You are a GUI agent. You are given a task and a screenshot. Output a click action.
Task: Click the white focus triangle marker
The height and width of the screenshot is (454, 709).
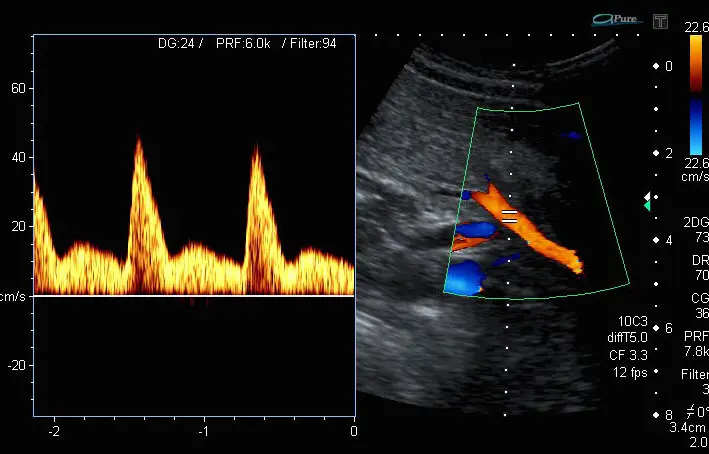(x=647, y=196)
